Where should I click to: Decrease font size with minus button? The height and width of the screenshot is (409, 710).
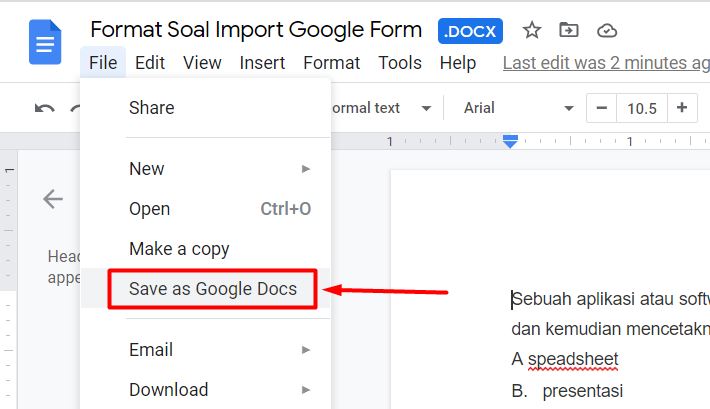point(601,108)
